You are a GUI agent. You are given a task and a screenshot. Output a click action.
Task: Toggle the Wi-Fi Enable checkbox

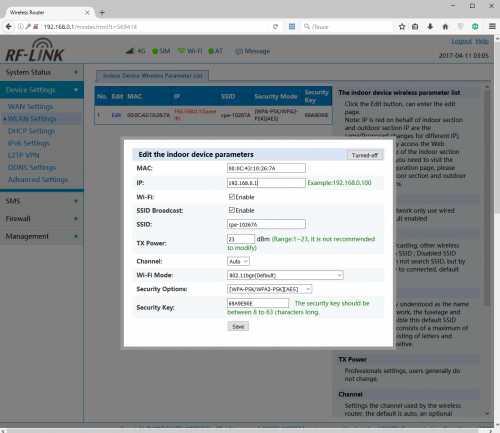pos(232,197)
